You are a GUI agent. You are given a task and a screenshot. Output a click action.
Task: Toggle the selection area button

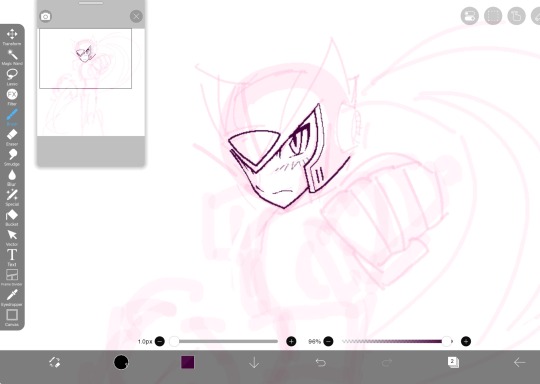[x=493, y=16]
